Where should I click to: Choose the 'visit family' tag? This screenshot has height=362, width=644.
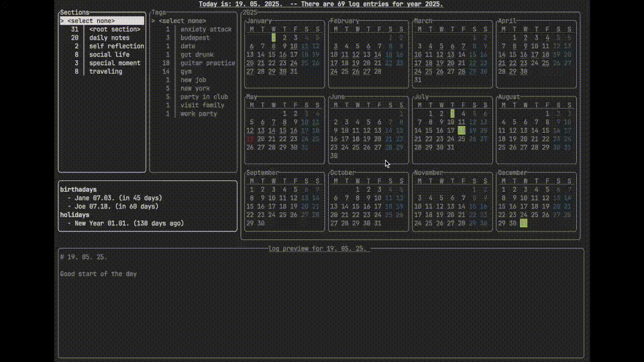click(x=202, y=105)
